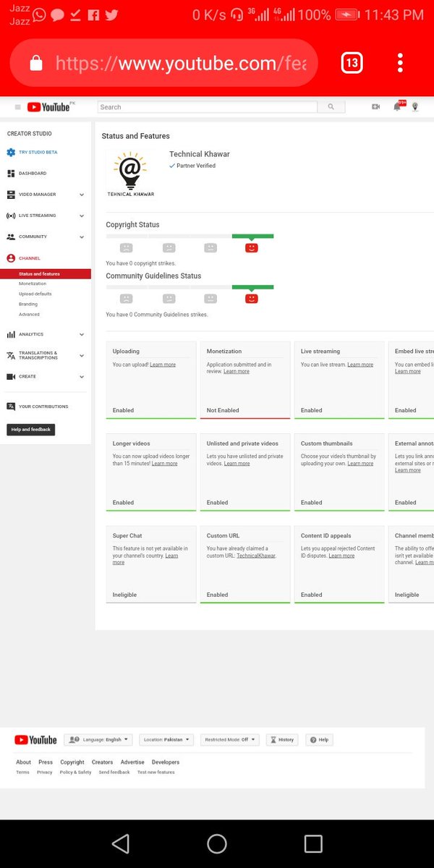Expand the Video Manager section chevron
This screenshot has width=434, height=868.
pyautogui.click(x=82, y=195)
